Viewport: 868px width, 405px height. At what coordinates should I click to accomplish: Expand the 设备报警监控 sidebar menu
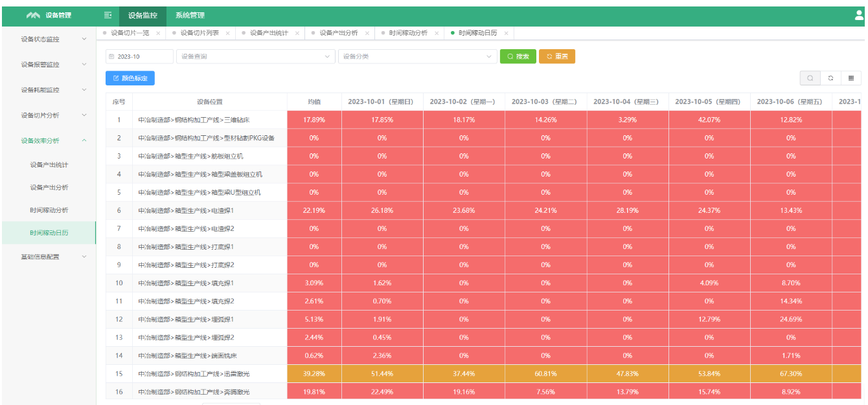(x=48, y=65)
